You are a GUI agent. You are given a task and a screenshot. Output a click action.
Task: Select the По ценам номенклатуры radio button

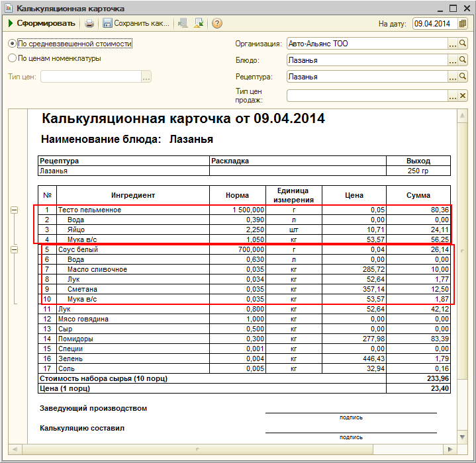point(12,58)
